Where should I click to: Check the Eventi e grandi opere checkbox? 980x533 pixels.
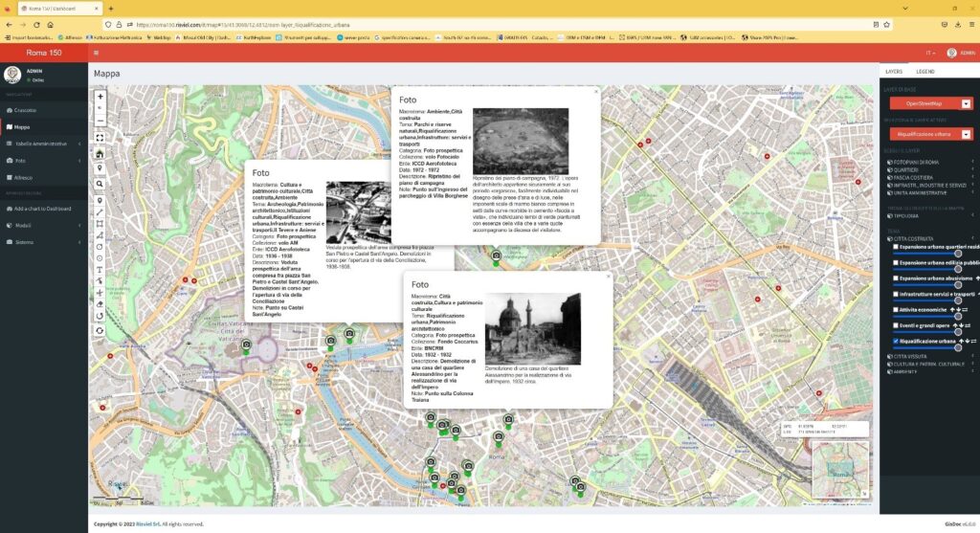(x=896, y=325)
